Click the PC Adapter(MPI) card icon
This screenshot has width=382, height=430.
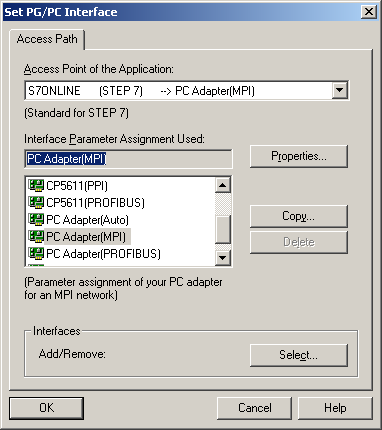[x=36, y=236]
